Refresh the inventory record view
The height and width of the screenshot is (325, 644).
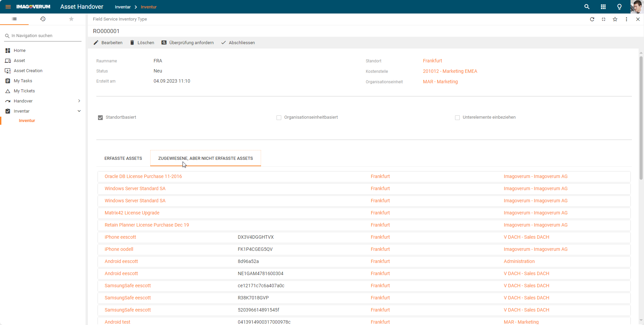[592, 19]
